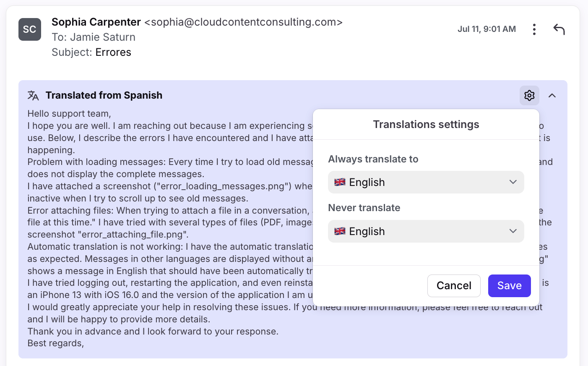
Task: Collapse the translated message panel
Action: (x=552, y=96)
